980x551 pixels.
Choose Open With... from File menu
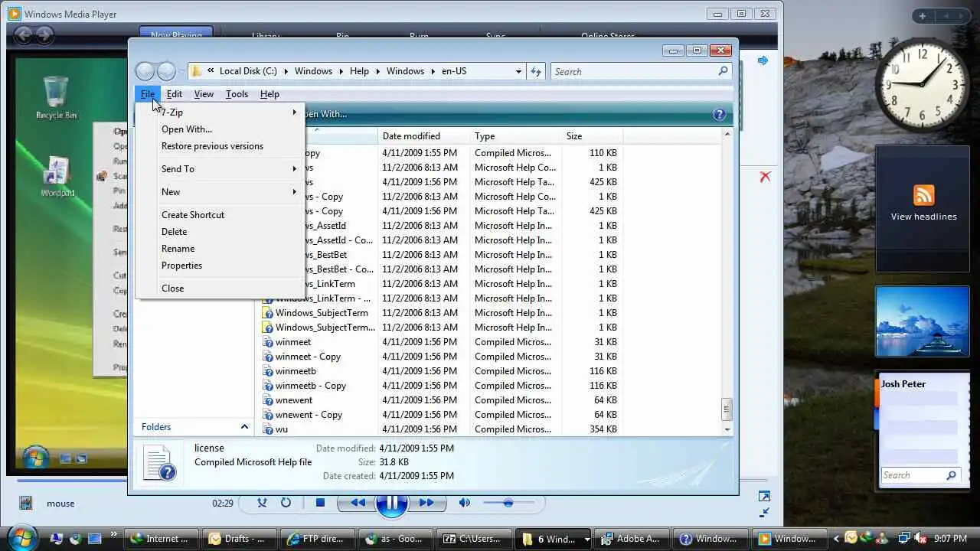187,129
